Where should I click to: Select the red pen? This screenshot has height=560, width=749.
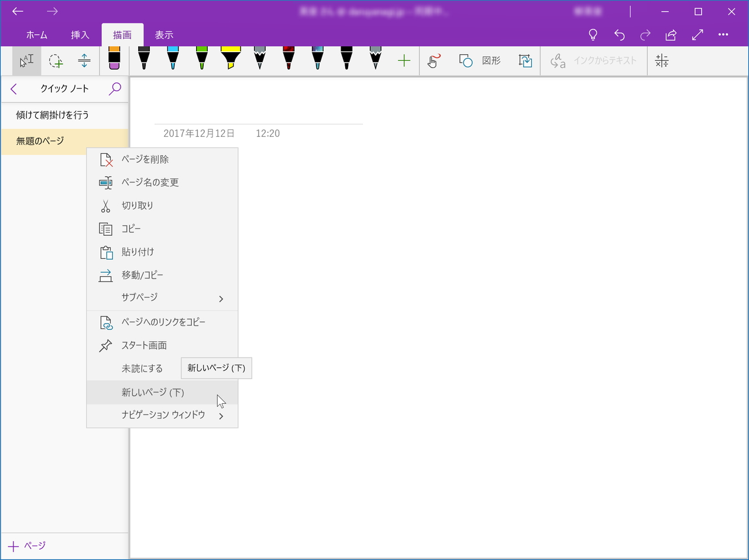click(x=288, y=59)
